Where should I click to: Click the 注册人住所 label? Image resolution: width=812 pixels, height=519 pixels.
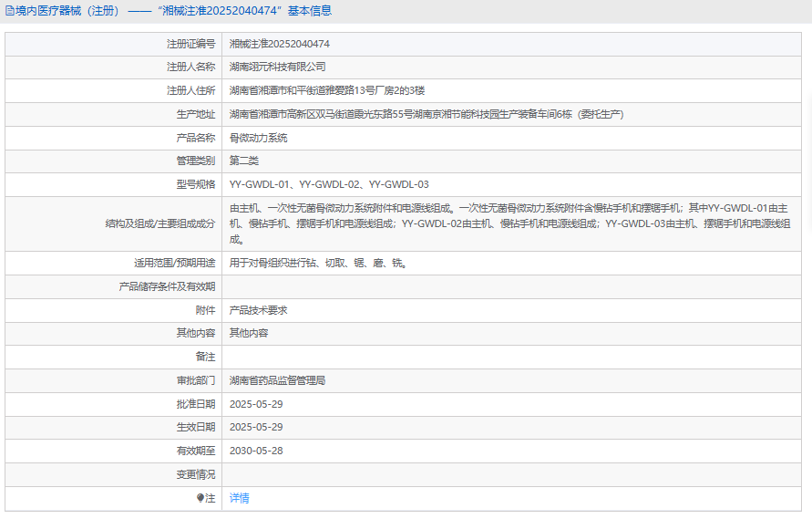point(190,90)
